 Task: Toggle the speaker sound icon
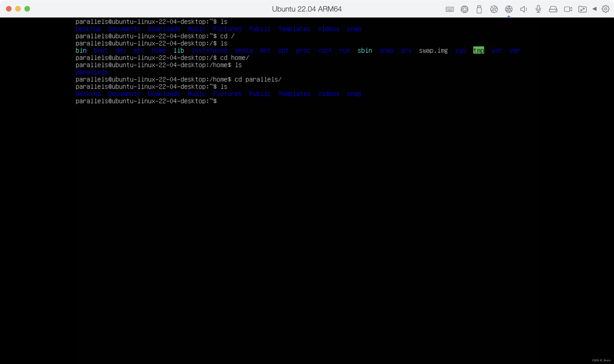(523, 9)
